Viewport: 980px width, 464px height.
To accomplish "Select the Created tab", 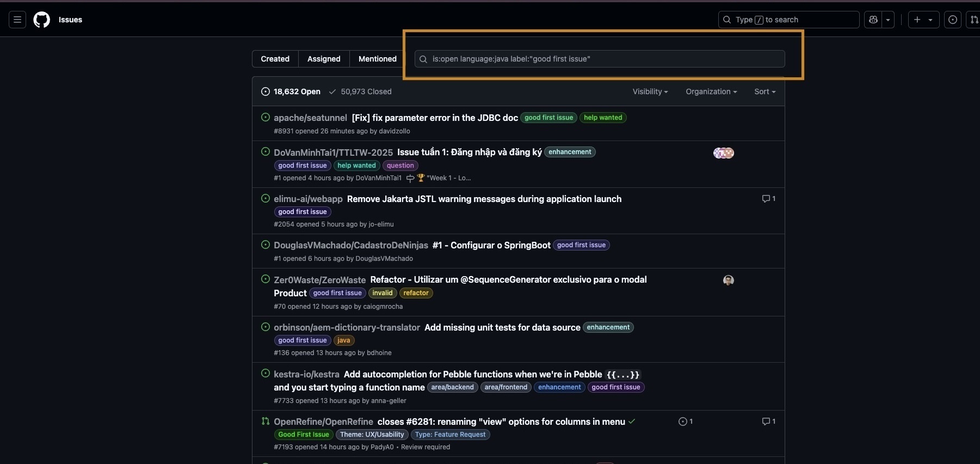I will pos(275,59).
